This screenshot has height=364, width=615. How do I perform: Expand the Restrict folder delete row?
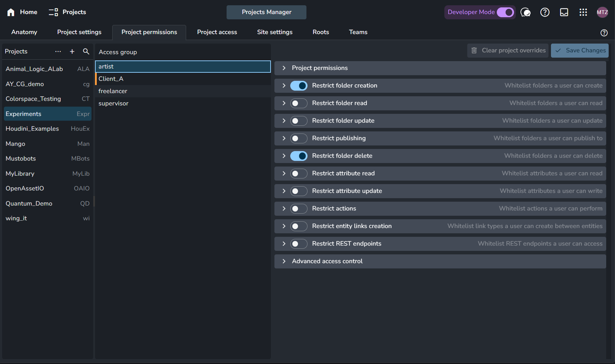coord(284,156)
